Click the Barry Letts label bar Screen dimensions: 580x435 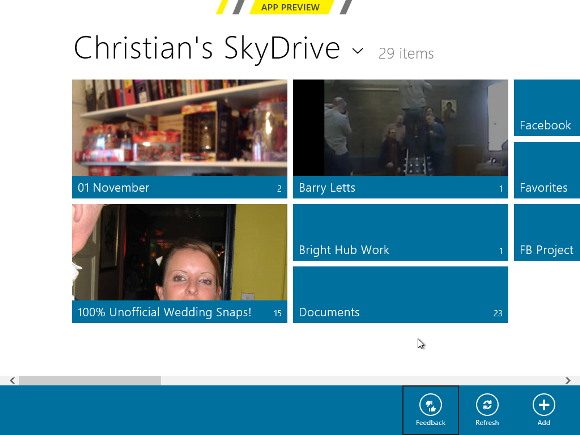[x=400, y=188]
